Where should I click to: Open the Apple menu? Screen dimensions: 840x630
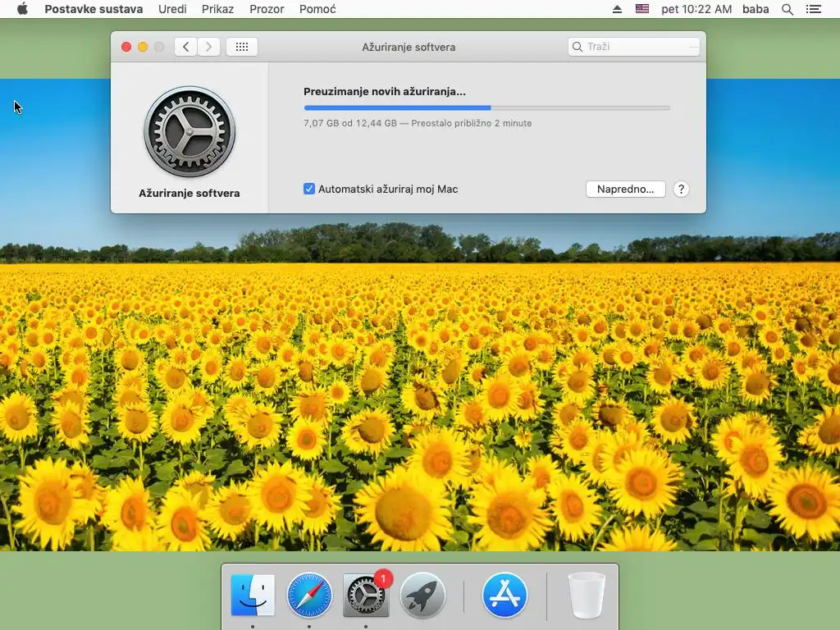click(x=22, y=9)
